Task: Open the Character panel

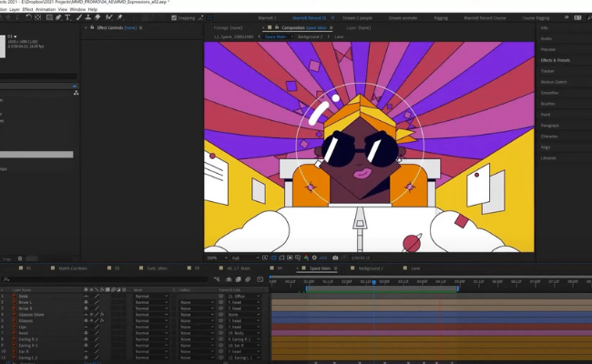Action: [549, 136]
